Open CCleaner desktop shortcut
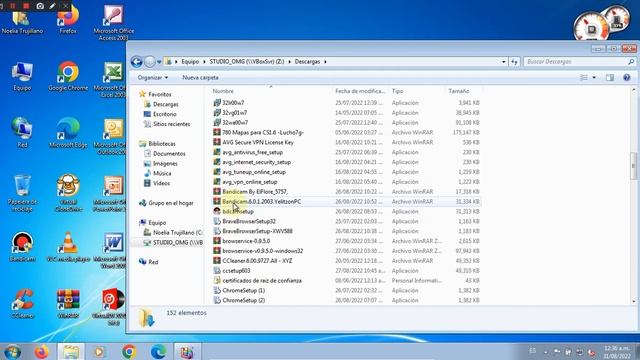640x360 pixels. click(x=22, y=304)
